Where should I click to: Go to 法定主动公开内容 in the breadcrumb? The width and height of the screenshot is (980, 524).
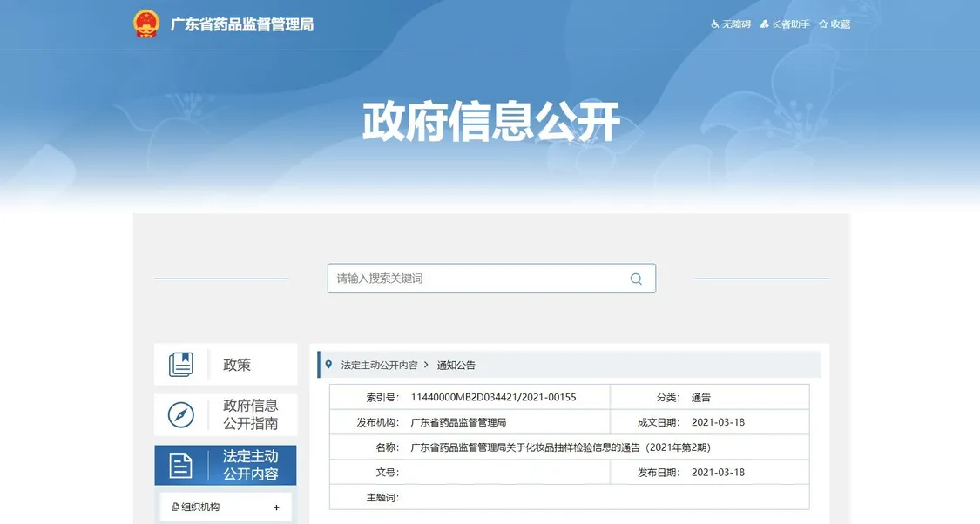[379, 365]
